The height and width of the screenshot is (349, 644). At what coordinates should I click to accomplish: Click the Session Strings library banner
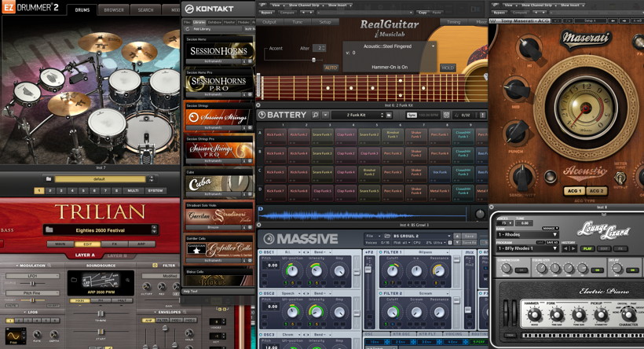(220, 118)
